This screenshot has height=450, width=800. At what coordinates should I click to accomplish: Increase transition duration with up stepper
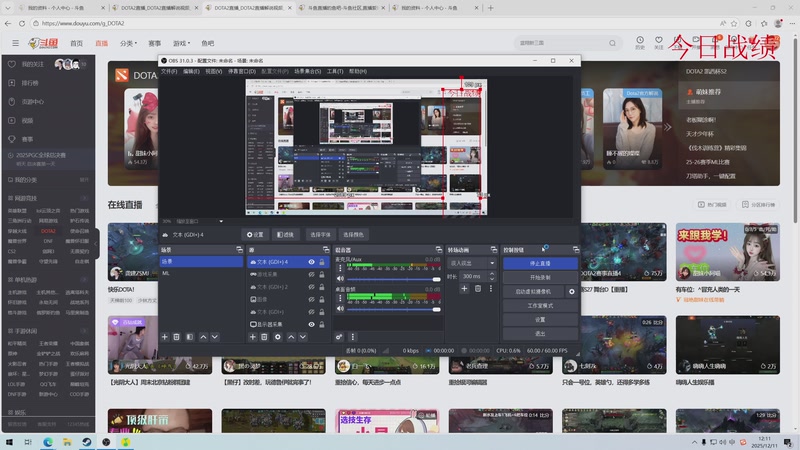492,274
